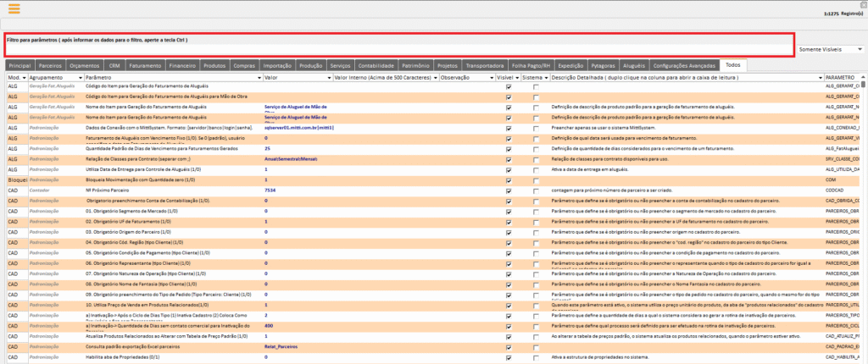
Task: Select the Todos tab
Action: pyautogui.click(x=733, y=64)
